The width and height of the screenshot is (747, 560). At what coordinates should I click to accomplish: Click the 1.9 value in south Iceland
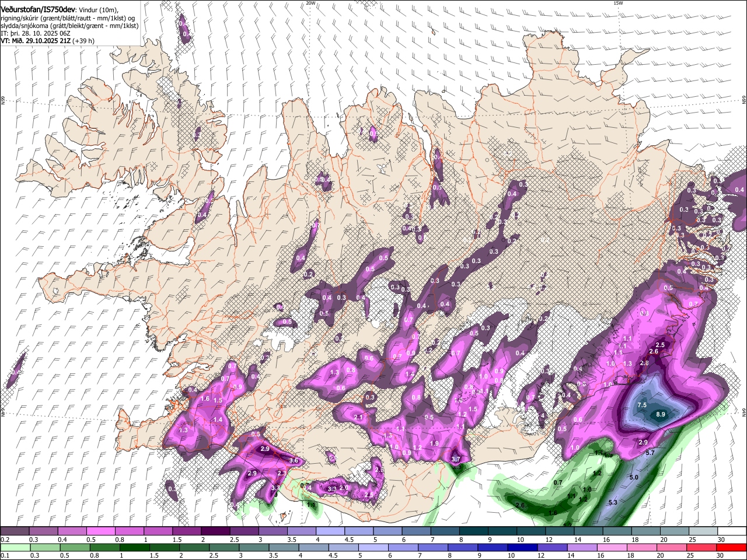pos(434,443)
